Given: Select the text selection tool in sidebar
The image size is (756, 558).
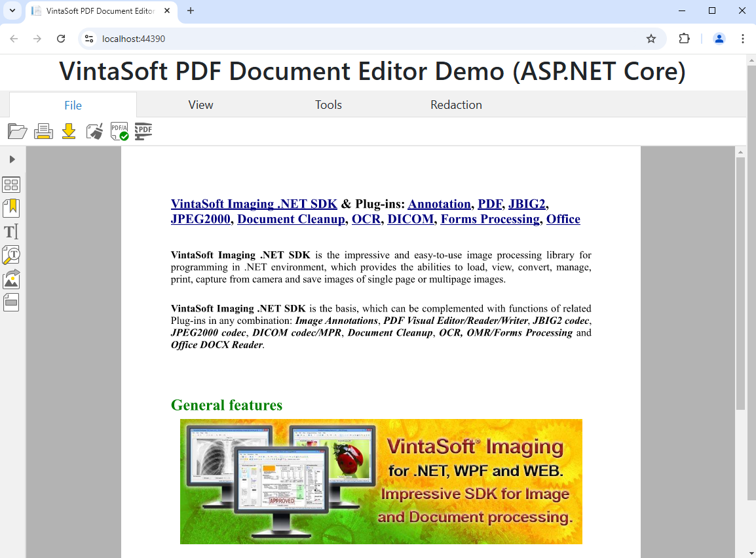Looking at the screenshot, I should point(11,231).
